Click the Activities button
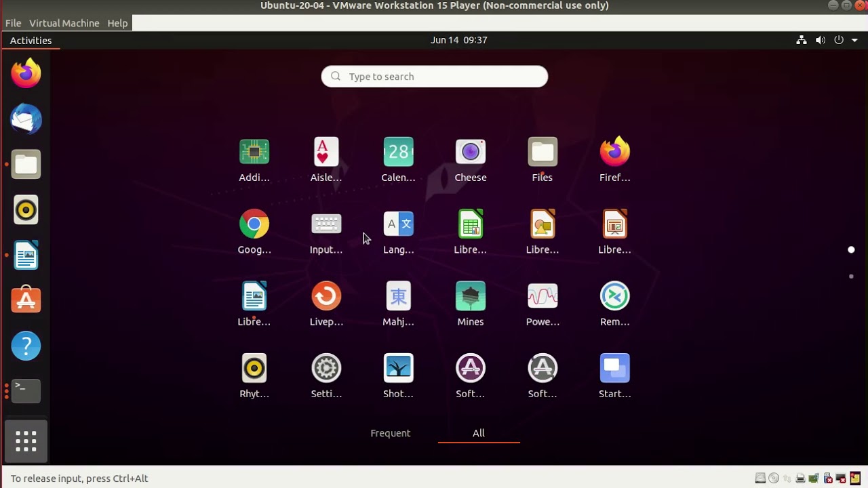This screenshot has height=488, width=868. click(31, 41)
